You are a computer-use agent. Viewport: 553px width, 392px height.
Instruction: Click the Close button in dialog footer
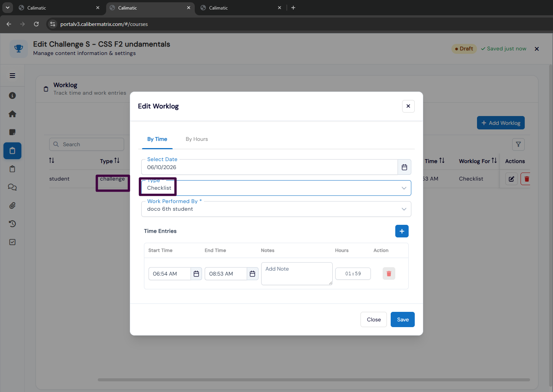[374, 319]
